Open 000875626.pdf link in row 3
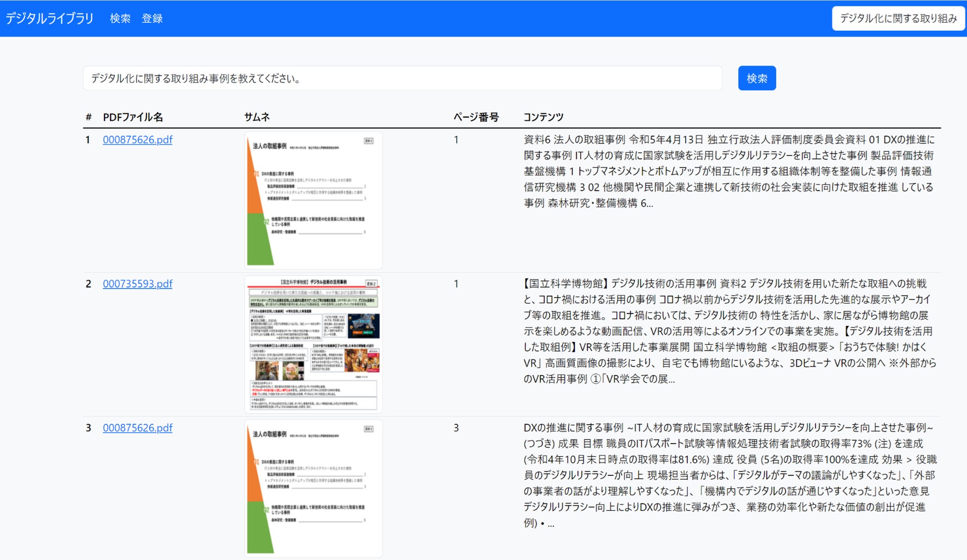The image size is (967, 560). pos(137,428)
